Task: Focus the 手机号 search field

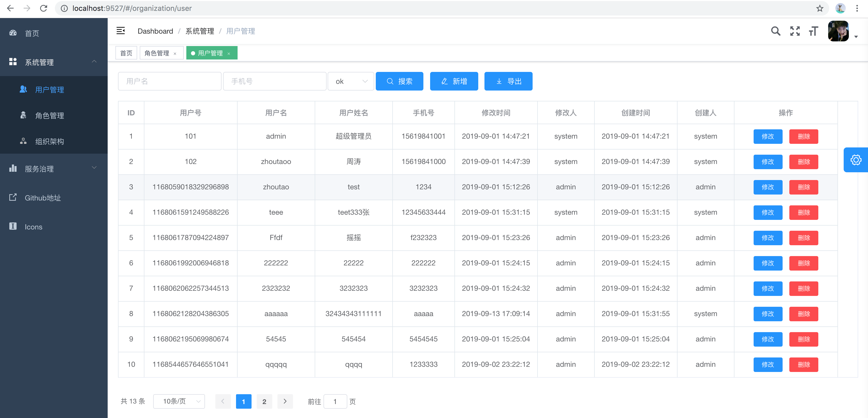Action: [x=275, y=81]
